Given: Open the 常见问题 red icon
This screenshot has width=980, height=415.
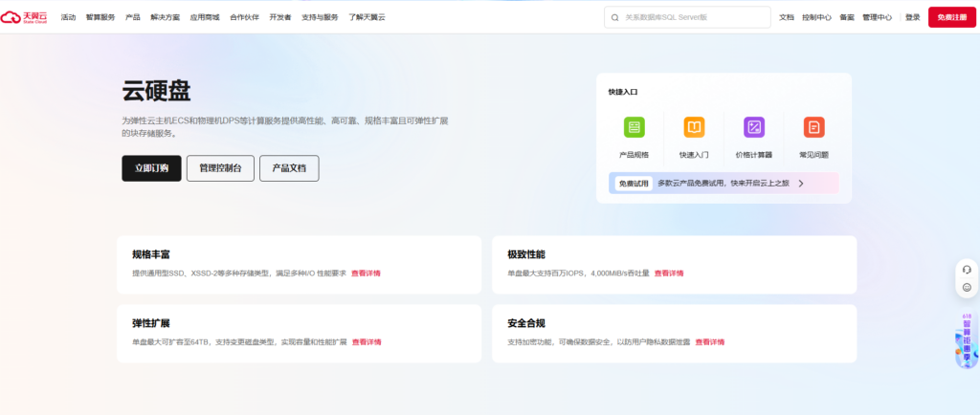Looking at the screenshot, I should (x=813, y=127).
